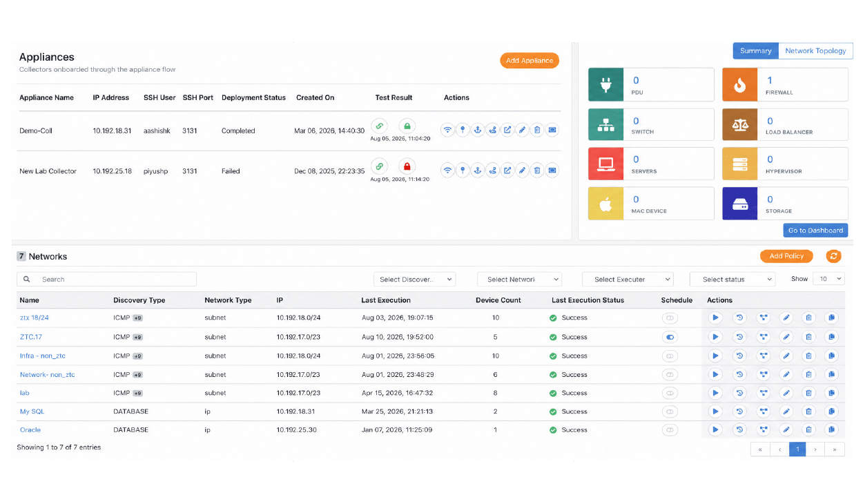Delete the Demo-Coll appliance

tap(537, 129)
